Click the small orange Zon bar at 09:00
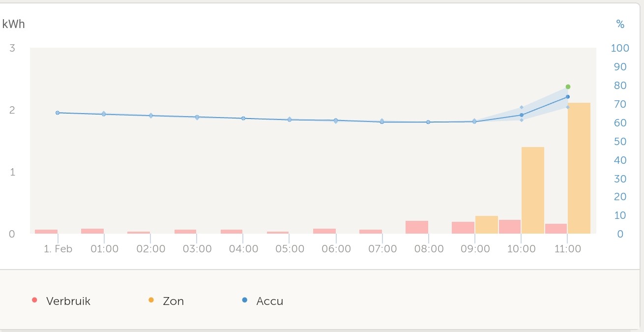The image size is (644, 332). point(487,225)
